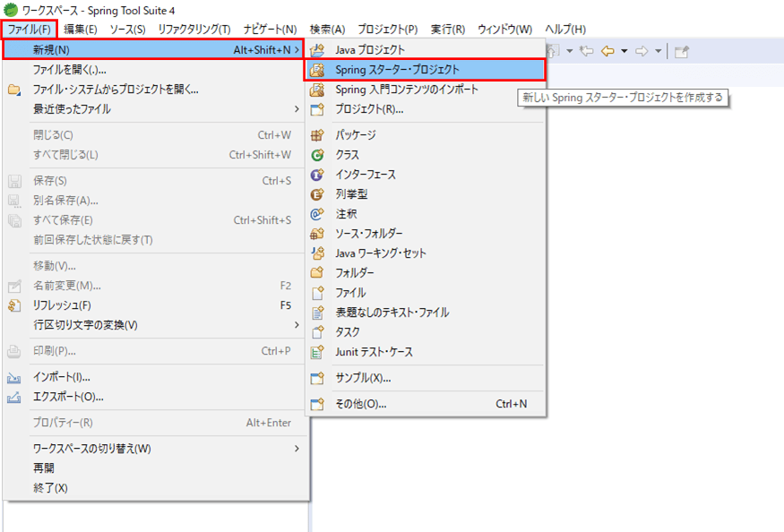Open the 編集(E) menu
Image resolution: width=784 pixels, height=532 pixels.
81,29
